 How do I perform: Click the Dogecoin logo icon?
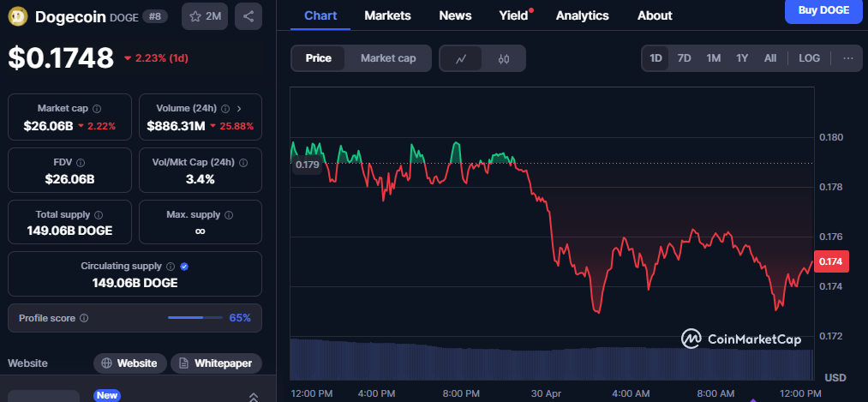click(x=18, y=16)
